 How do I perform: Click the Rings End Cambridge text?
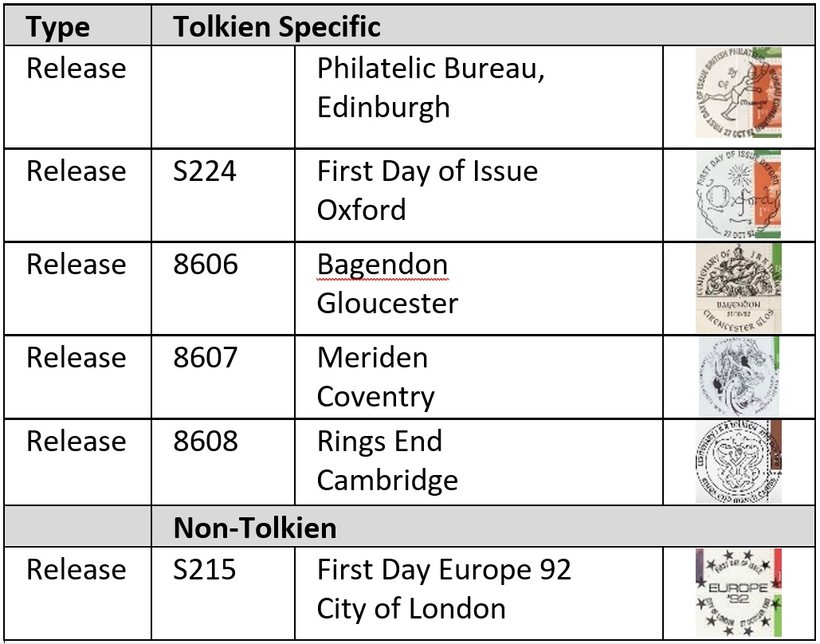387,461
